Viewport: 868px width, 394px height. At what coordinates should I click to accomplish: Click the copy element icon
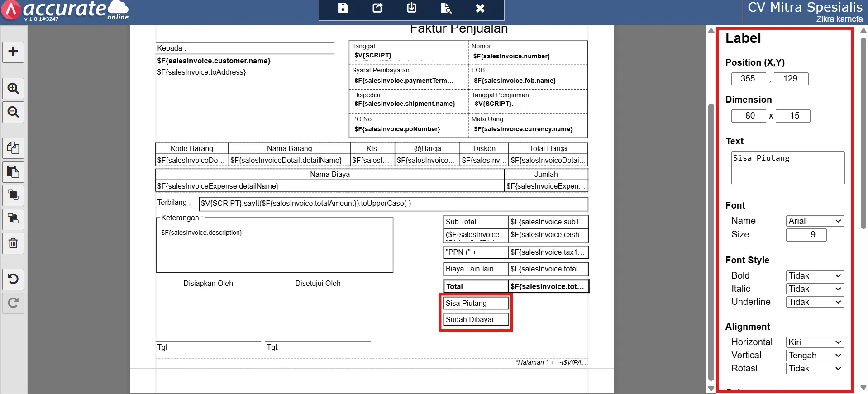pyautogui.click(x=13, y=148)
